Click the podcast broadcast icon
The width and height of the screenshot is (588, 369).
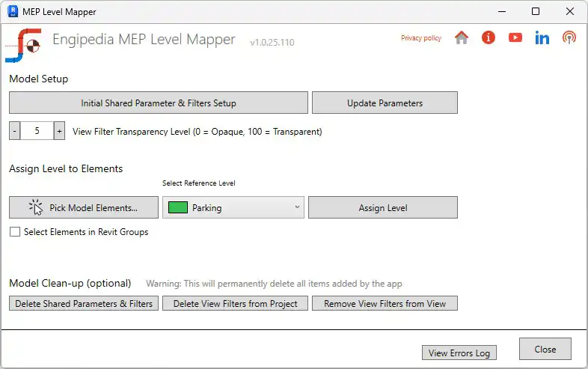point(569,37)
